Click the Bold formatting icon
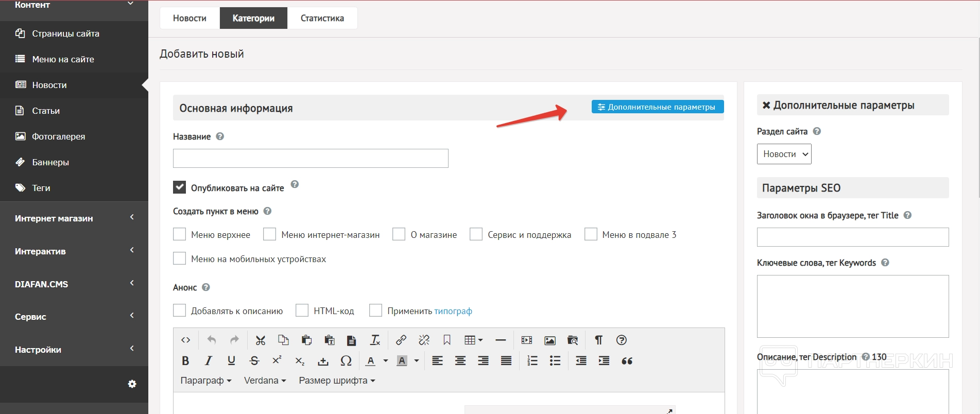Viewport: 980px width, 414px height. point(185,361)
